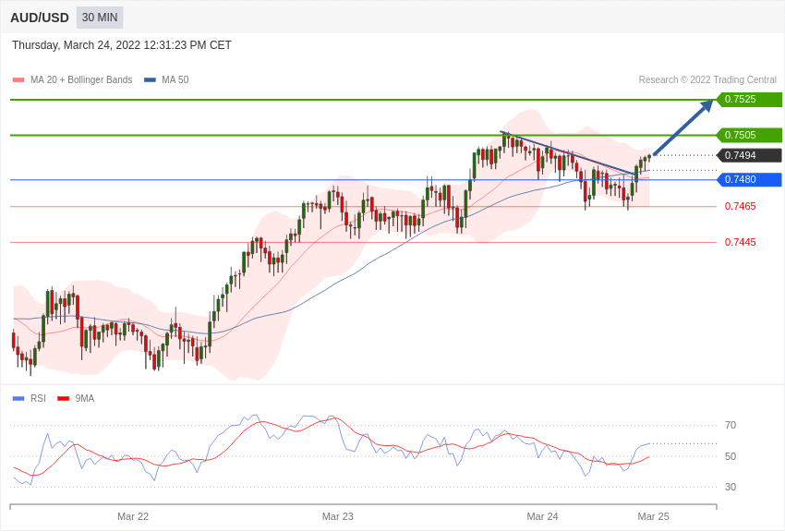Click the Mar 22 date axis label
The width and height of the screenshot is (785, 532).
tap(133, 516)
